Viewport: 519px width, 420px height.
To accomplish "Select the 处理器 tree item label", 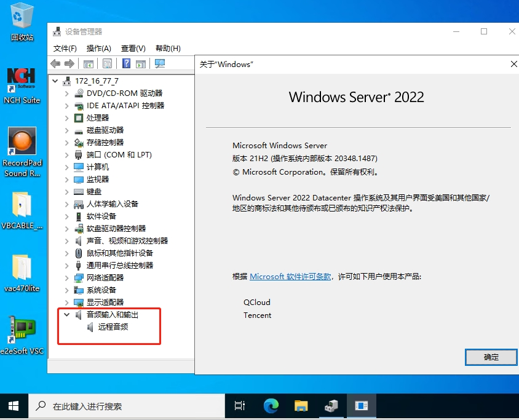I will [98, 118].
